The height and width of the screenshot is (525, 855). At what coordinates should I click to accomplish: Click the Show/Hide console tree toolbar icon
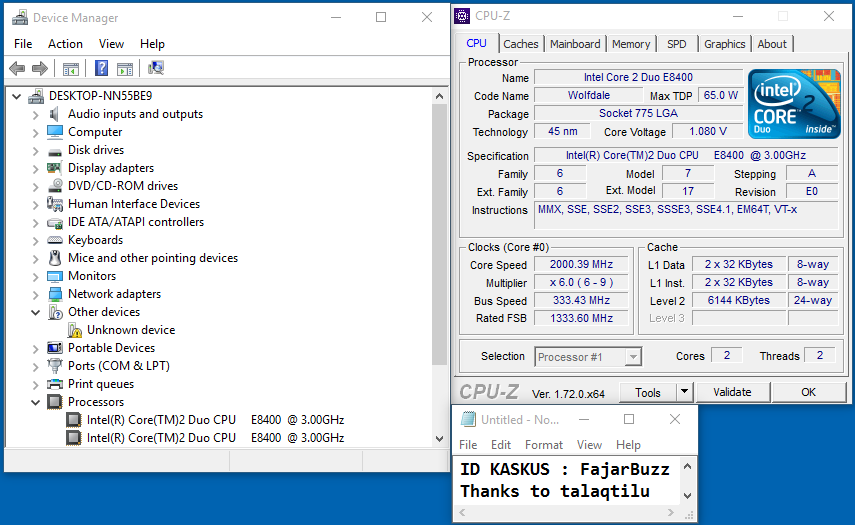[71, 69]
